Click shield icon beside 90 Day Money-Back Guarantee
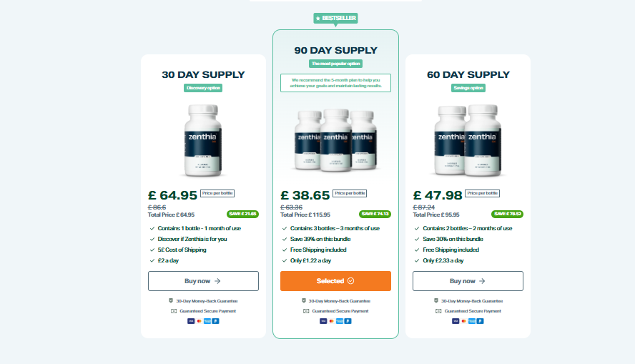 (304, 301)
